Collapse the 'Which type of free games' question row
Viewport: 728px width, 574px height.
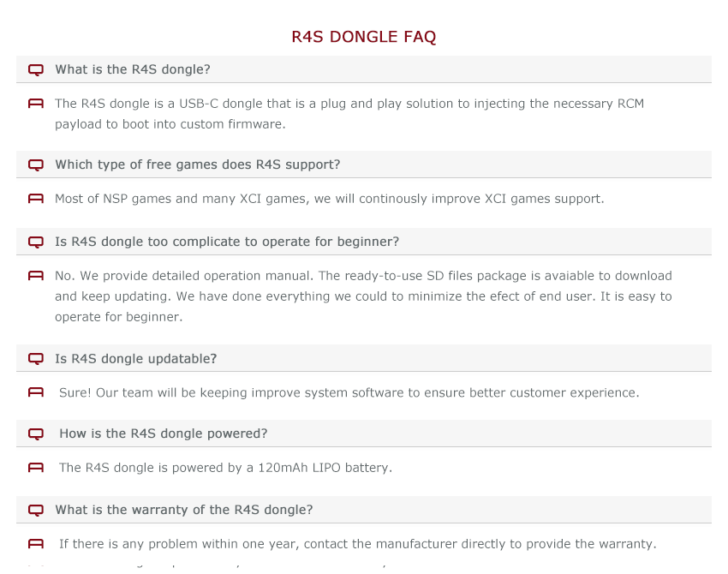click(x=364, y=164)
